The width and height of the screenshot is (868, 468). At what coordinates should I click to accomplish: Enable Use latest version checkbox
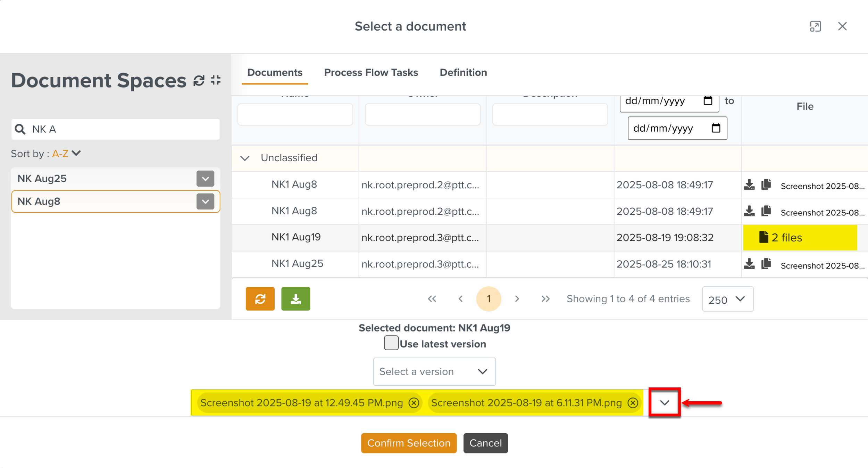tap(391, 343)
